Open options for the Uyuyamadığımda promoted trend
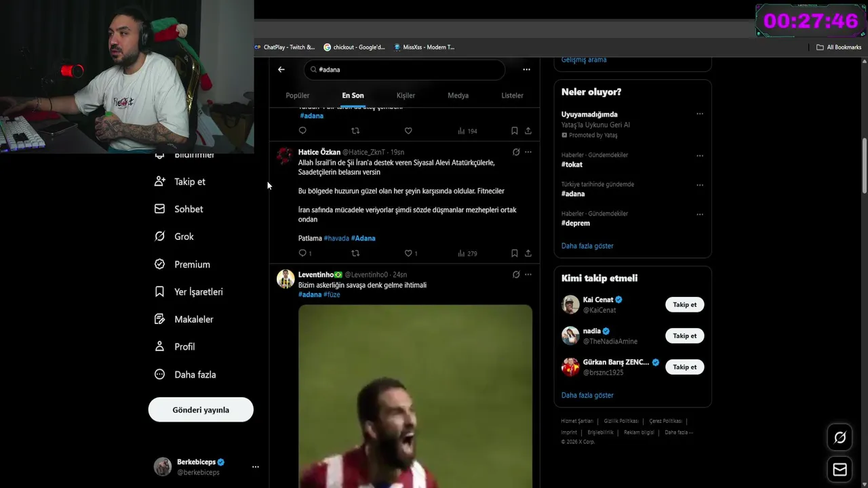868x488 pixels. 700,114
